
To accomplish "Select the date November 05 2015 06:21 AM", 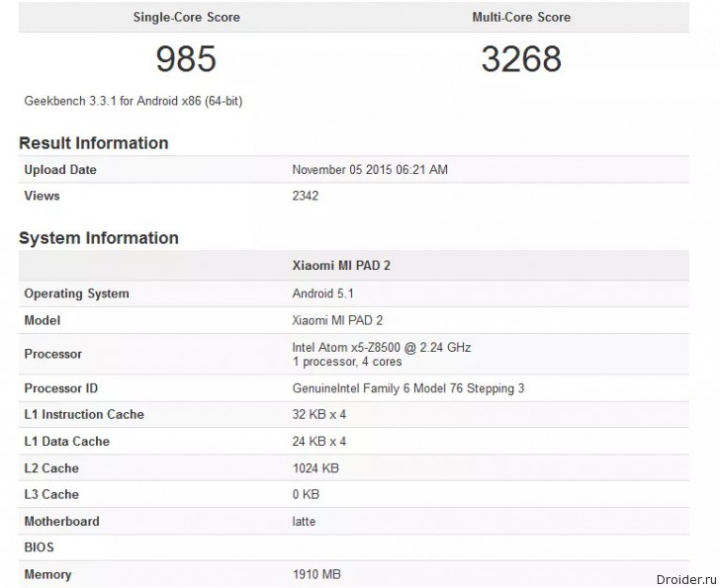I will pyautogui.click(x=370, y=170).
